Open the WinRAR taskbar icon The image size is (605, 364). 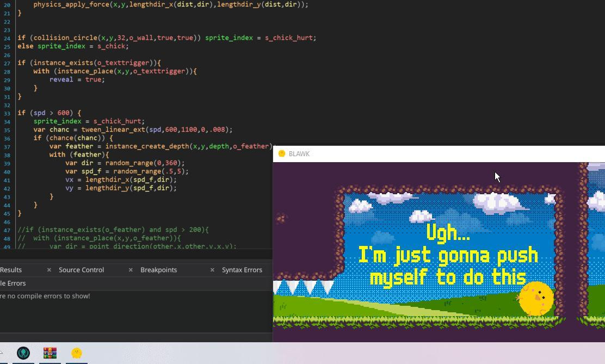point(50,353)
